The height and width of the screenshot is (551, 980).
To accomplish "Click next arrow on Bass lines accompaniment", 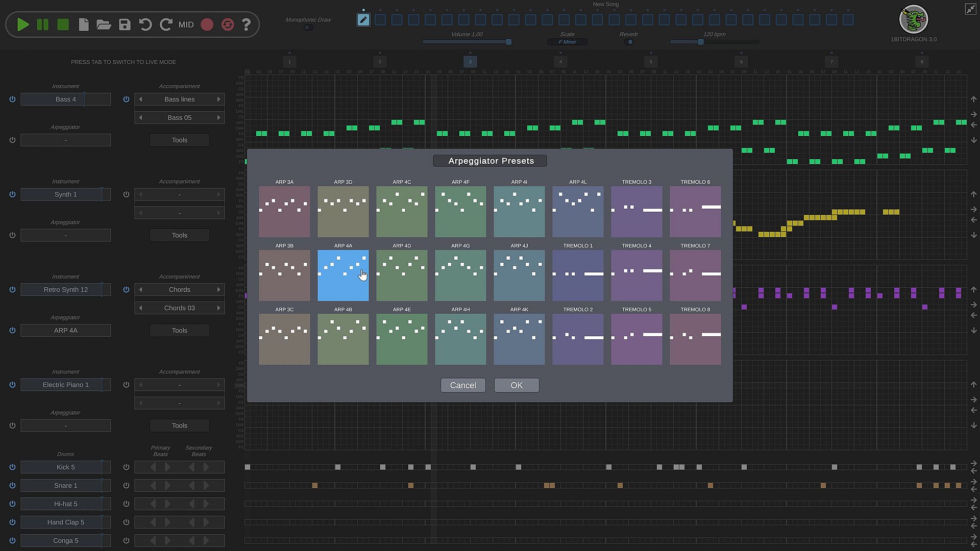I will coord(218,99).
